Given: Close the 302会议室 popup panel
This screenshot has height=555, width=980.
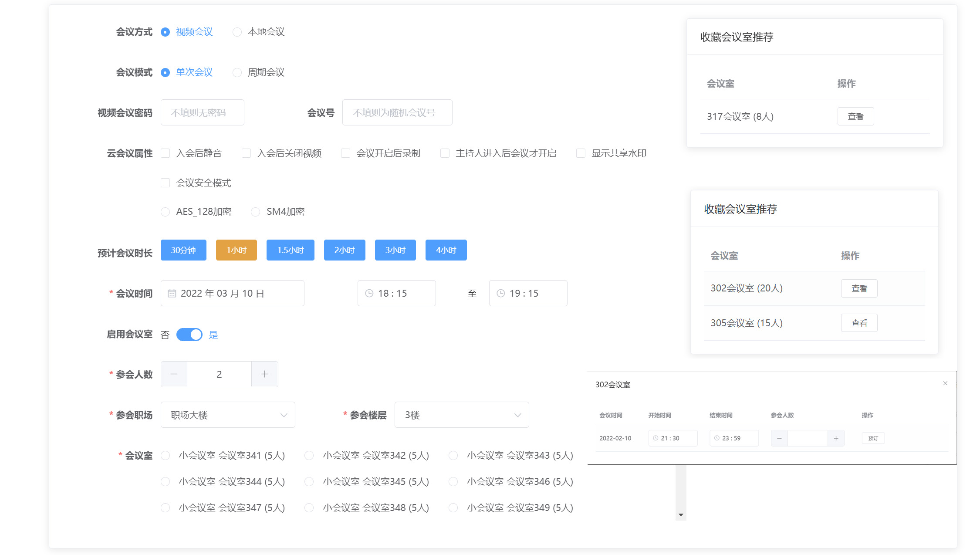Looking at the screenshot, I should coord(945,383).
